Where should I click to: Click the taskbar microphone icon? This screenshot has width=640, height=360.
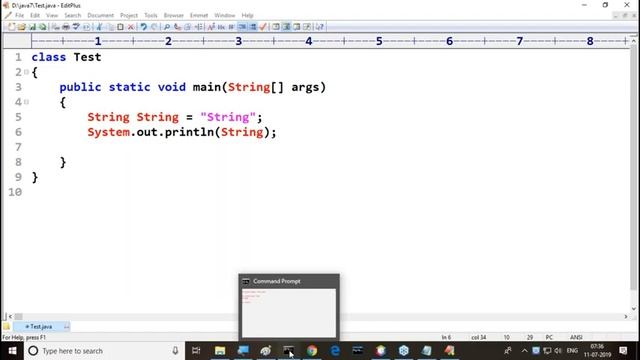[x=175, y=351]
